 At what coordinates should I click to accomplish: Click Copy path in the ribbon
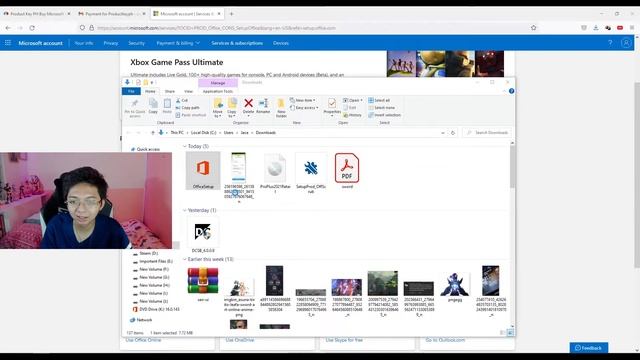[188, 108]
